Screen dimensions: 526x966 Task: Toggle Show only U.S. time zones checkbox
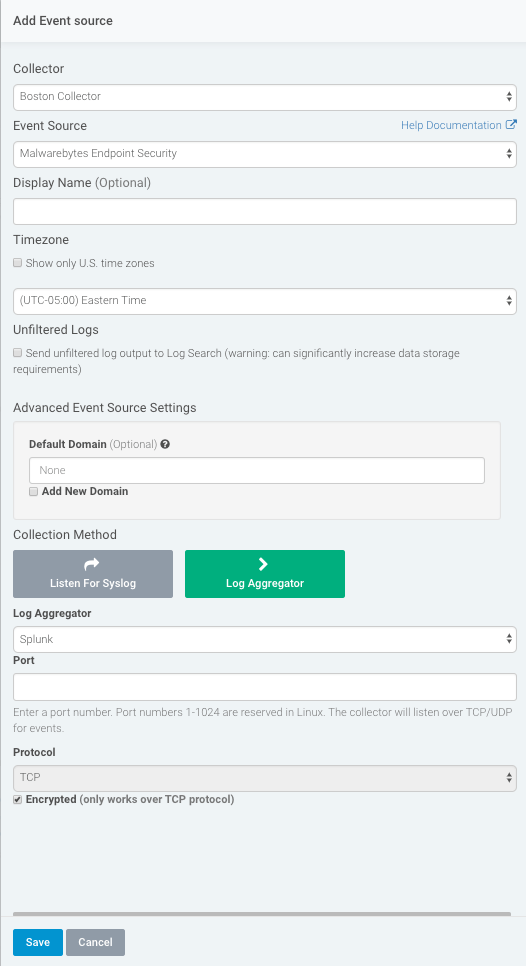click(17, 263)
